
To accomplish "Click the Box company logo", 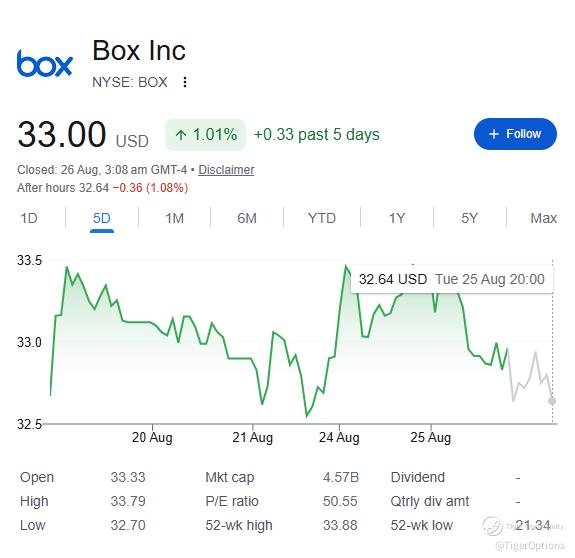I will pos(45,63).
